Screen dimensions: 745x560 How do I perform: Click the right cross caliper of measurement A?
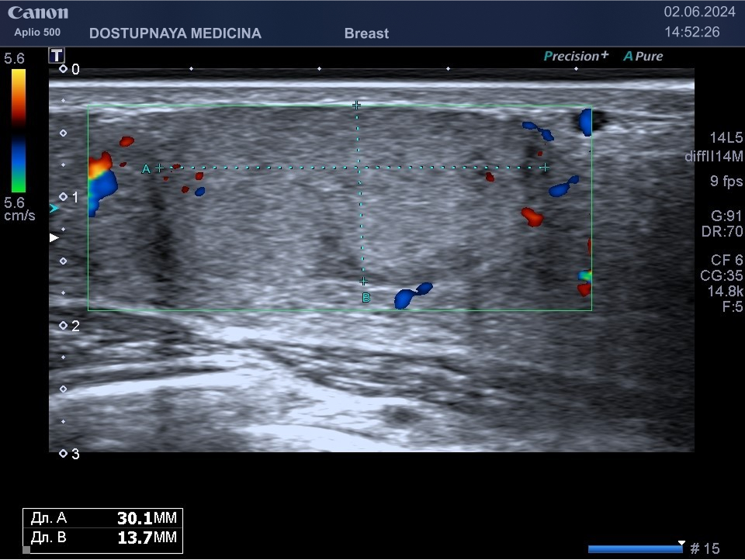click(545, 168)
